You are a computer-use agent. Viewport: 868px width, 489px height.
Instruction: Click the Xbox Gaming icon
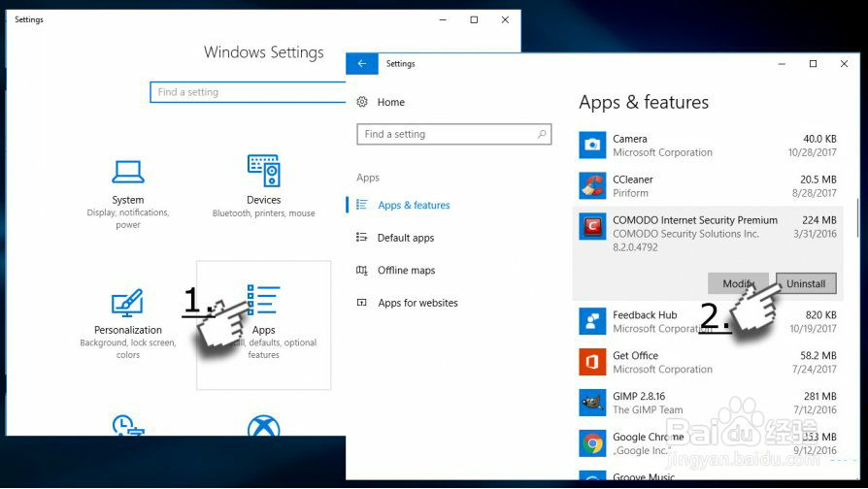pyautogui.click(x=263, y=425)
